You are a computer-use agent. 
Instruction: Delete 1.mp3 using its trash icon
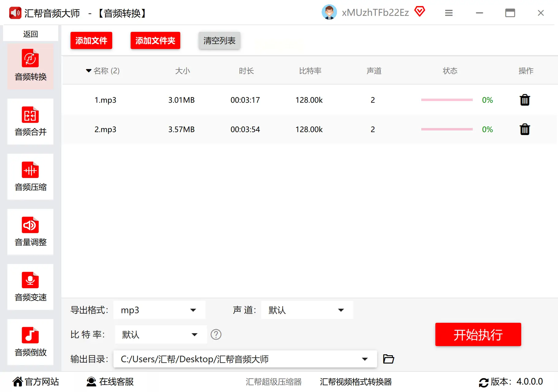[x=525, y=100]
